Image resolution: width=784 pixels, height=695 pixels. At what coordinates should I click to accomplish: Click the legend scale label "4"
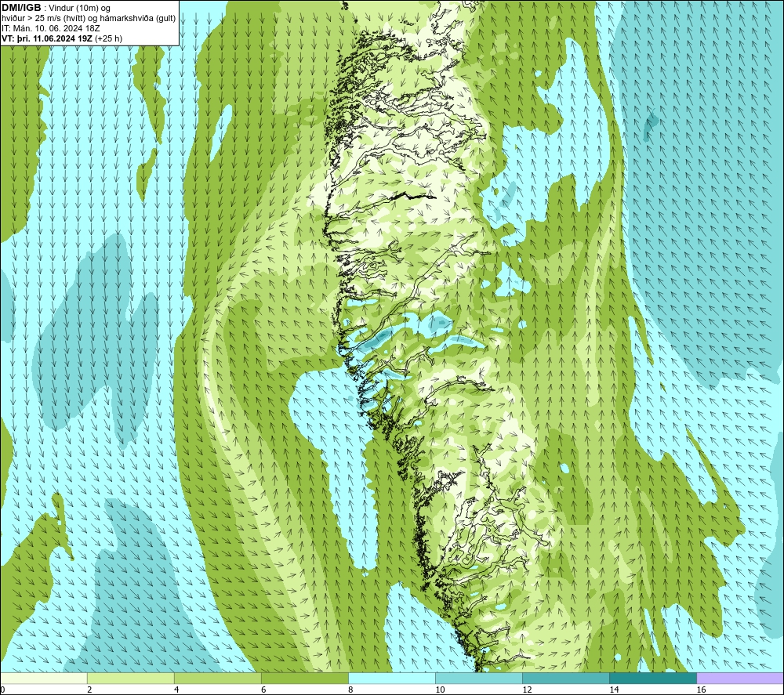(176, 690)
